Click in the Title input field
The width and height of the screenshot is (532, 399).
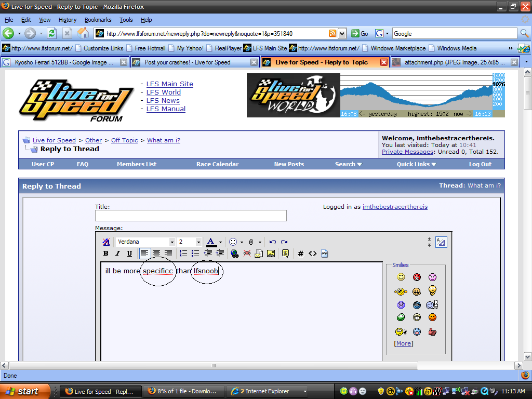pos(191,216)
